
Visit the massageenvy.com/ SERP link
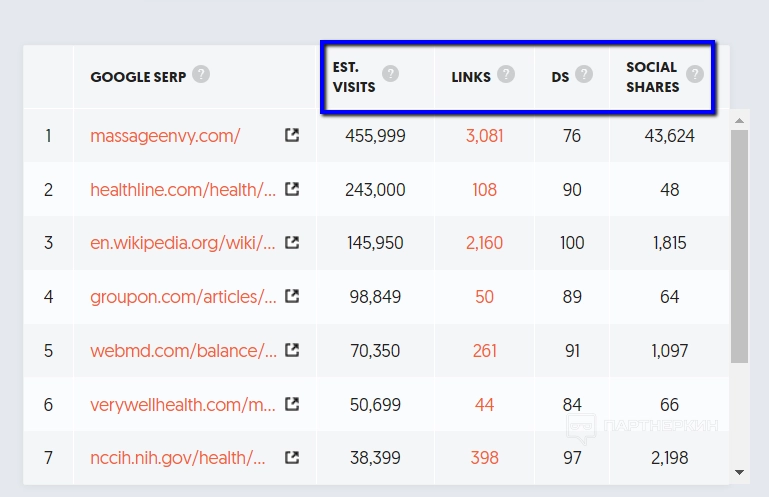(x=165, y=136)
